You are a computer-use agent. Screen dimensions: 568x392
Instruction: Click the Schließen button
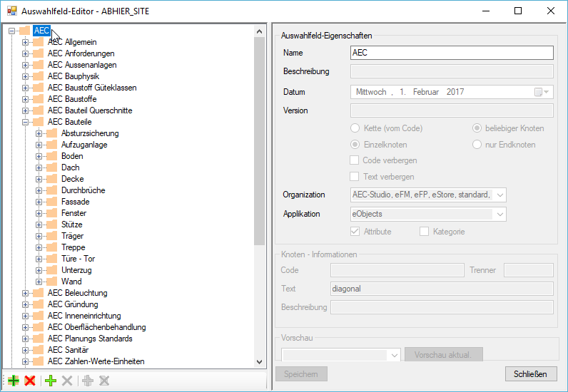531,374
